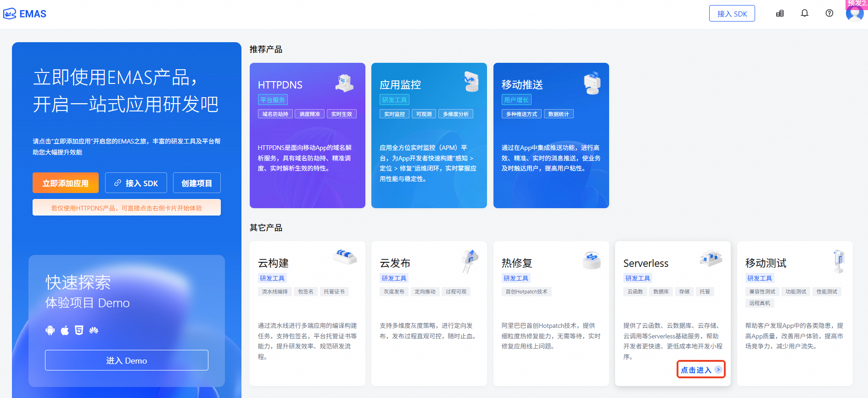Click the Android icon in Demo panel
Screen dimensions: 868x398
tap(50, 330)
